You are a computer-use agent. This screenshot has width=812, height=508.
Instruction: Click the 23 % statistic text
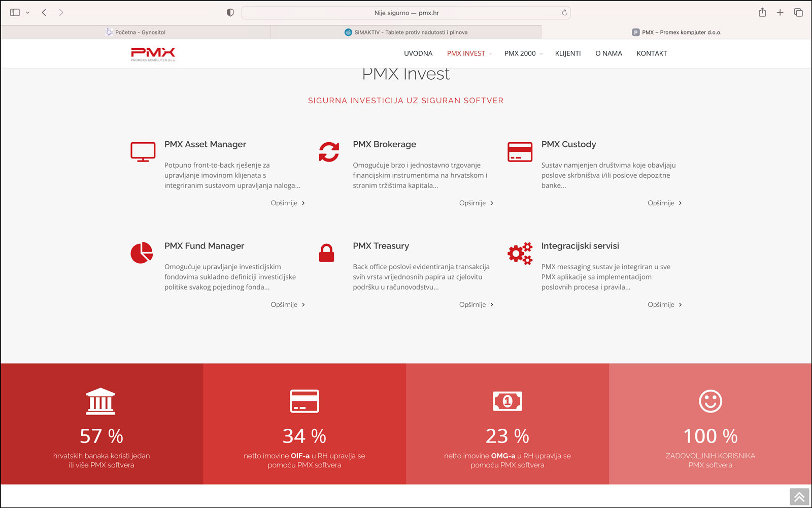[507, 436]
